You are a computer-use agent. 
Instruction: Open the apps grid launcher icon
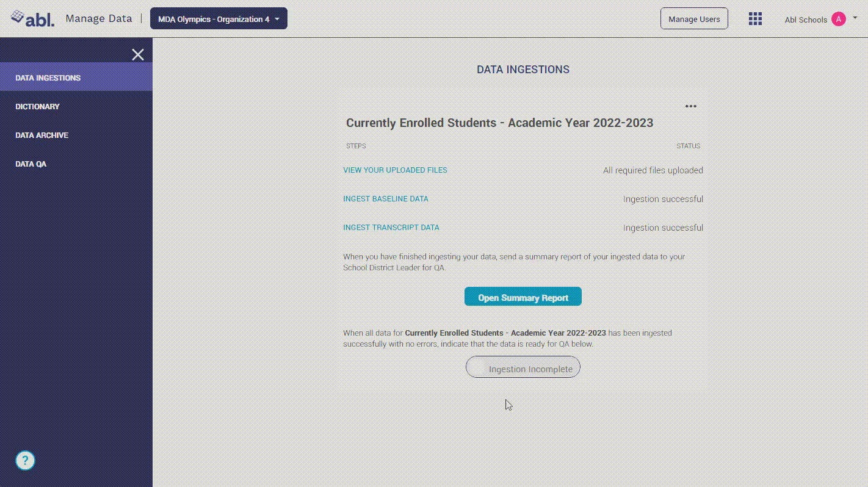[755, 19]
